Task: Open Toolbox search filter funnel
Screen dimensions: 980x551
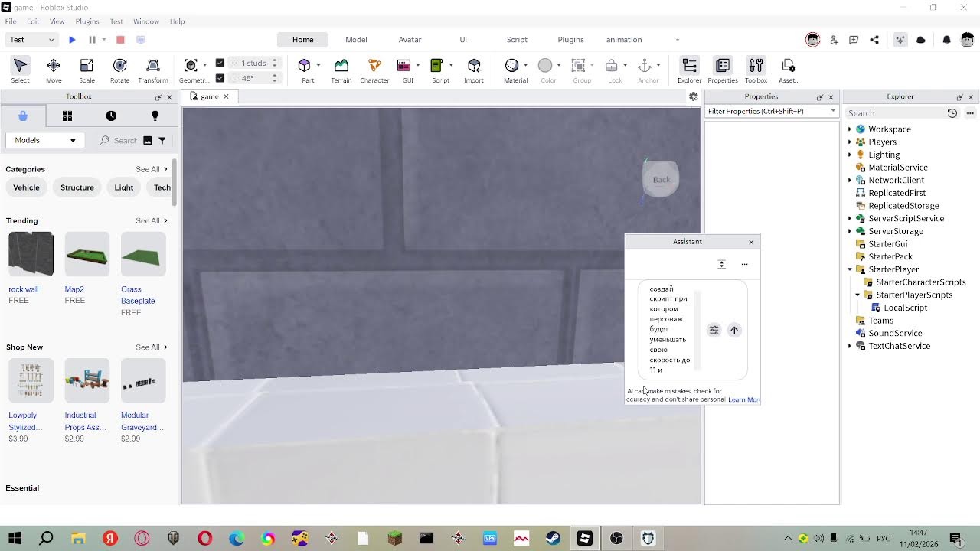Action: click(162, 140)
